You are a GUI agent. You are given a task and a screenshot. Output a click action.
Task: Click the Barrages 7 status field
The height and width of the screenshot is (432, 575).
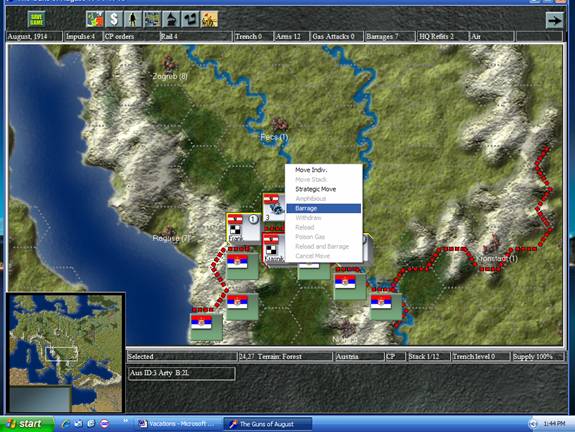point(390,37)
